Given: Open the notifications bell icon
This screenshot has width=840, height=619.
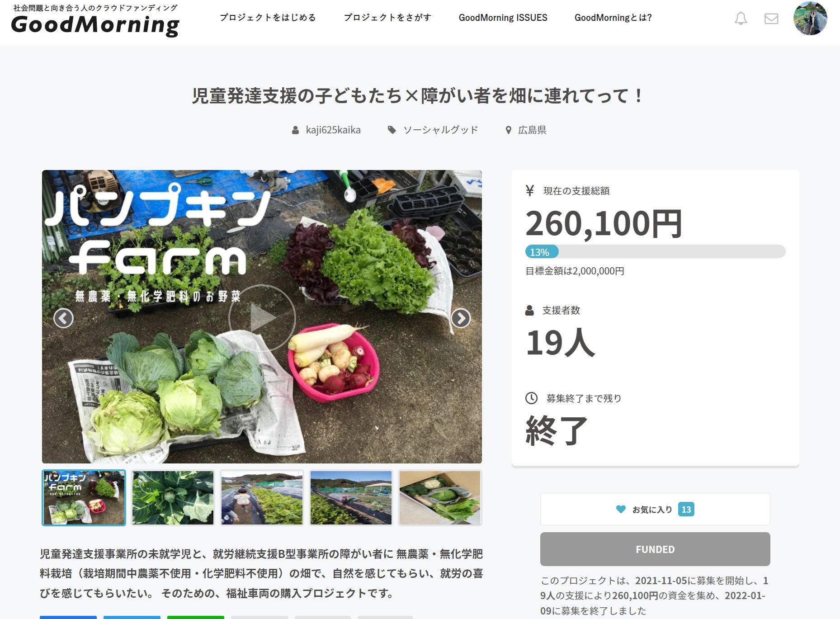Looking at the screenshot, I should point(741,18).
